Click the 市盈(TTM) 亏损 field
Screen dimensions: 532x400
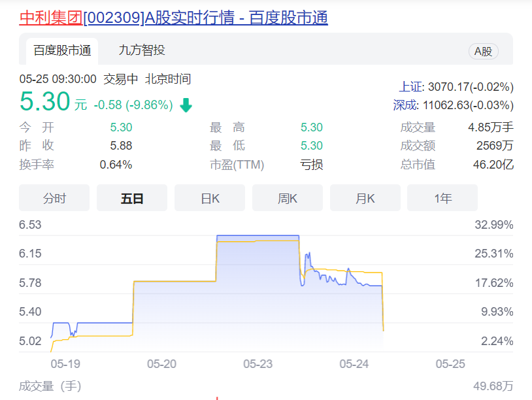pyautogui.click(x=311, y=165)
